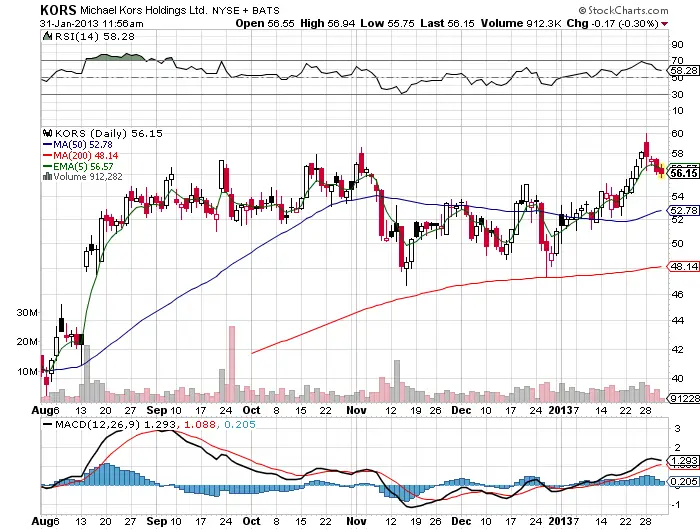The height and width of the screenshot is (530, 700).
Task: Click Oct on the price panel date axis
Action: pyautogui.click(x=252, y=410)
